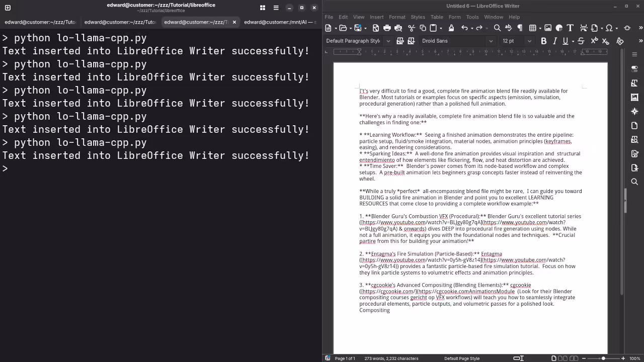
Task: Click the Clone Formatting paintbrush icon
Action: tap(452, 28)
